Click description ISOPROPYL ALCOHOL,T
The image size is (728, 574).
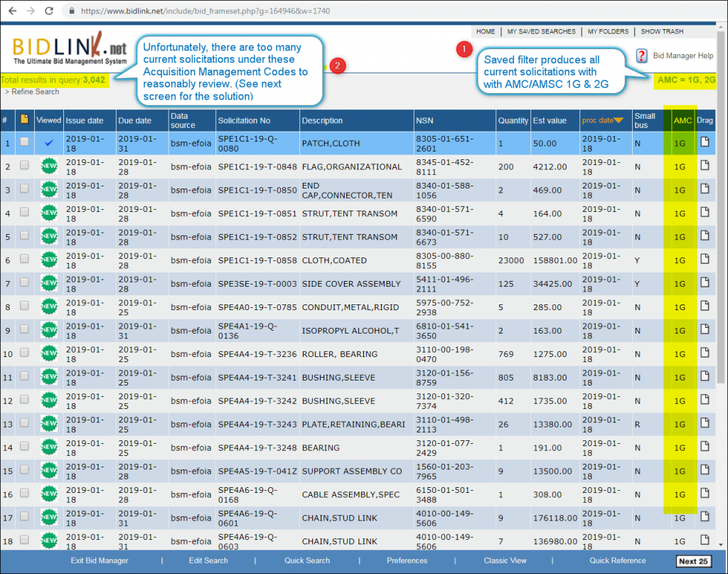coord(350,330)
